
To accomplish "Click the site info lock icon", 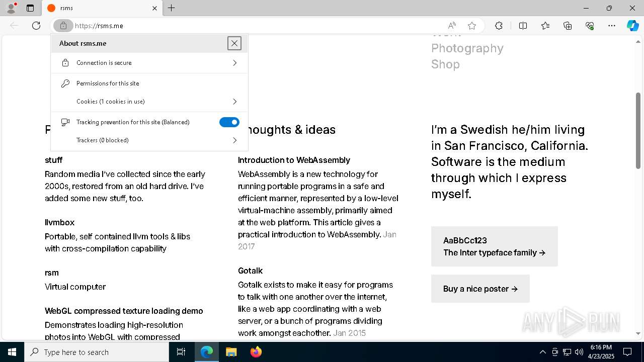I will pos(63,26).
